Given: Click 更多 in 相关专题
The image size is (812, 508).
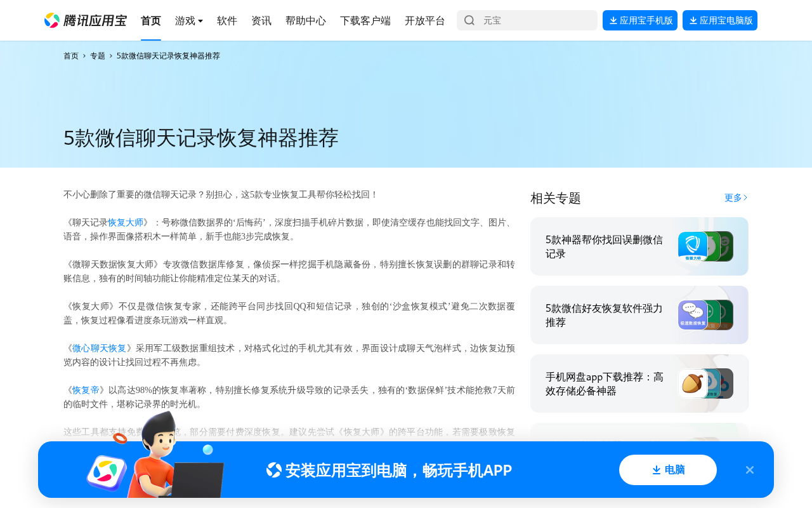Looking at the screenshot, I should tap(736, 197).
